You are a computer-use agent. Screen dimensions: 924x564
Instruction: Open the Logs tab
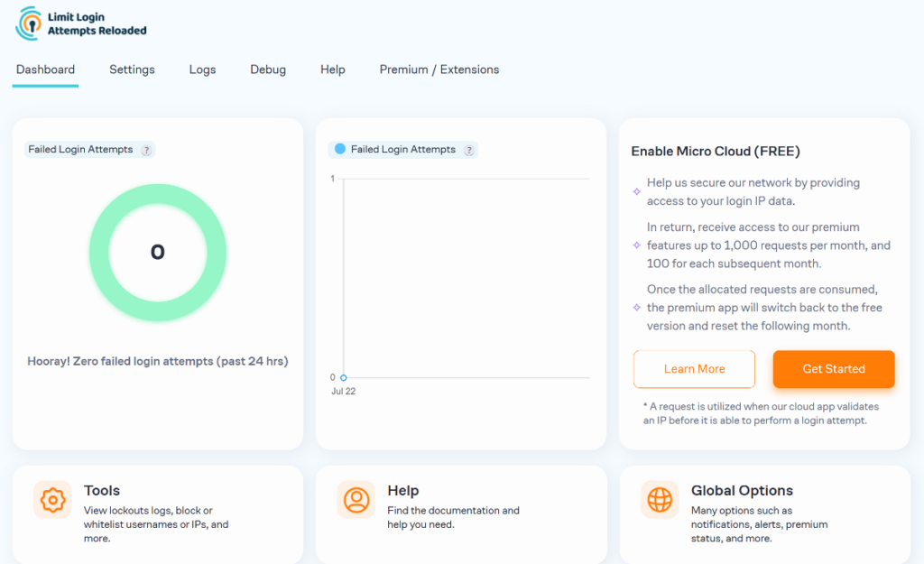tap(202, 69)
